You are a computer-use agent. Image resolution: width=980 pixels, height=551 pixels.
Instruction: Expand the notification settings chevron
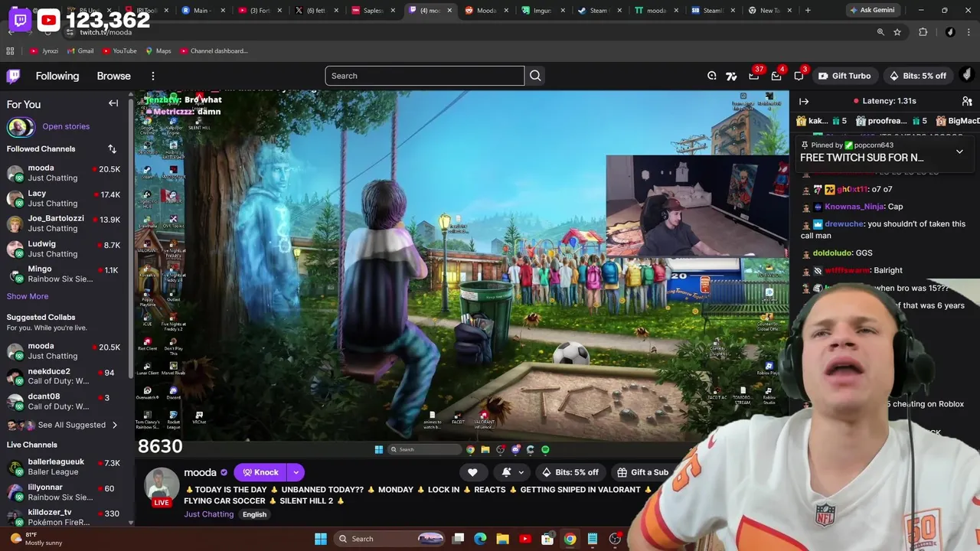(521, 472)
